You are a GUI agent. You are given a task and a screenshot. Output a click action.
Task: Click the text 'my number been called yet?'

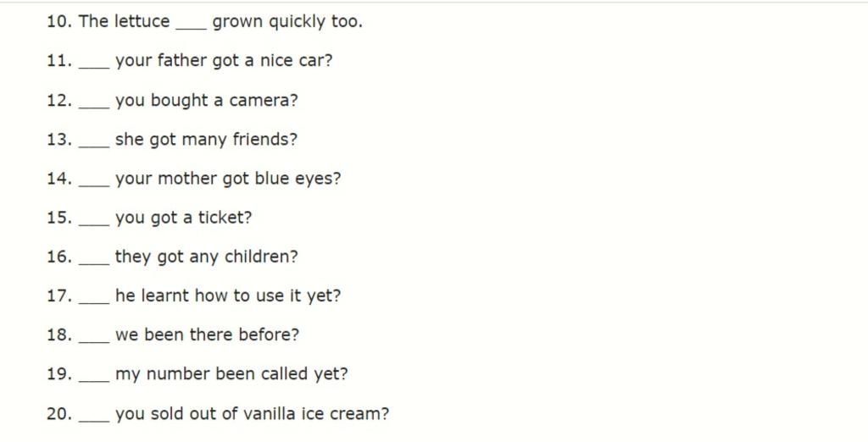(x=231, y=373)
